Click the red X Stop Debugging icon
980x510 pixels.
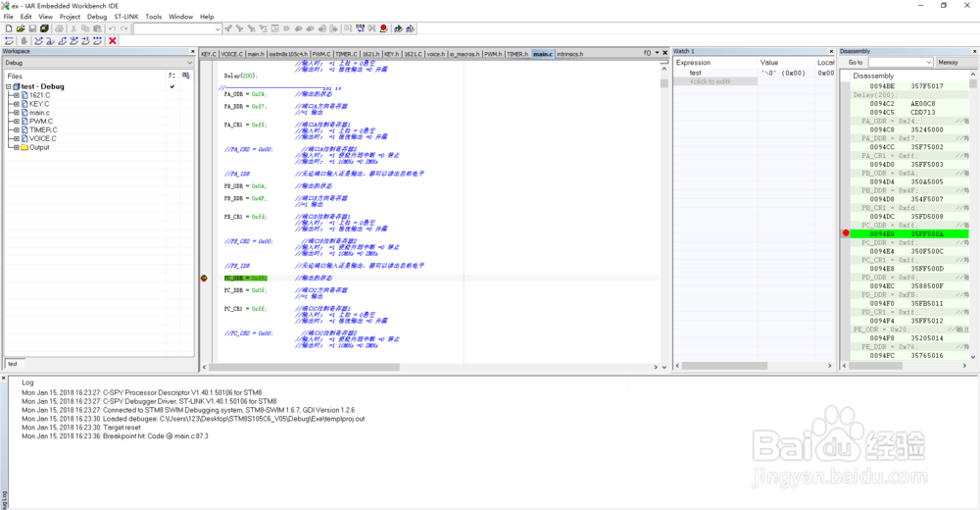[113, 40]
